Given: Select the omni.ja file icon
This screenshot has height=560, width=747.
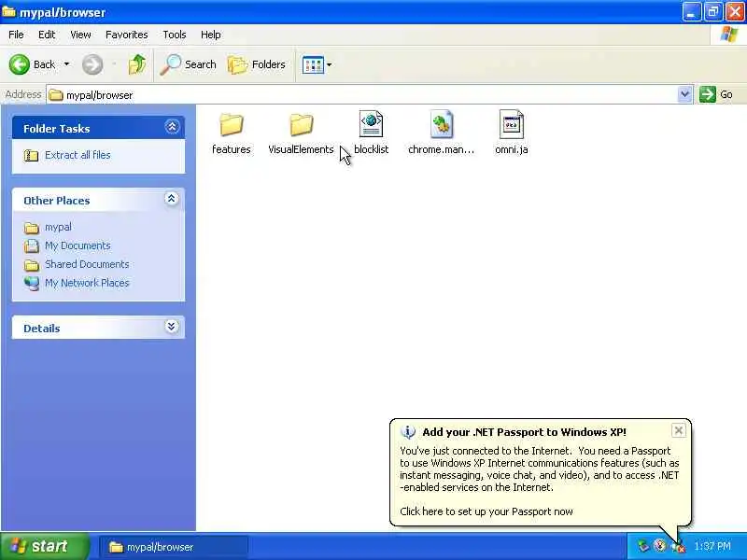Looking at the screenshot, I should pyautogui.click(x=511, y=124).
